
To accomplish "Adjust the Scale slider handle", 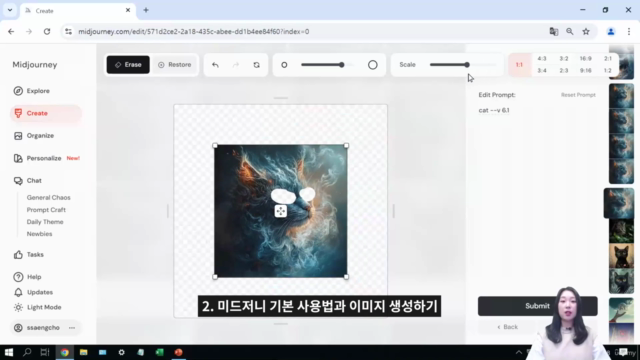I will click(467, 64).
